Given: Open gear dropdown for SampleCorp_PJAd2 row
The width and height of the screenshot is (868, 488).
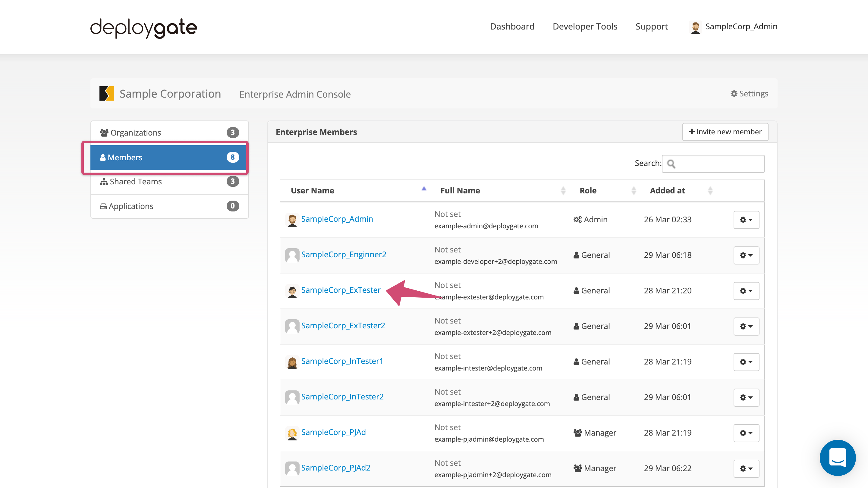Looking at the screenshot, I should tap(746, 468).
